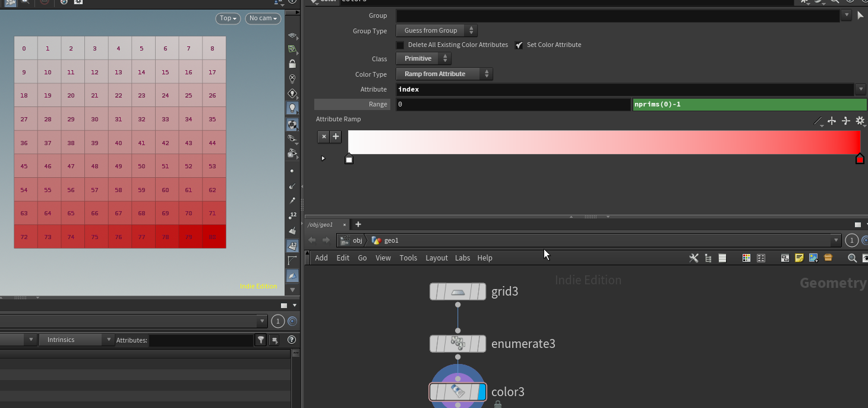
Task: Click the wrench tools icon in network toolbar
Action: tap(693, 258)
